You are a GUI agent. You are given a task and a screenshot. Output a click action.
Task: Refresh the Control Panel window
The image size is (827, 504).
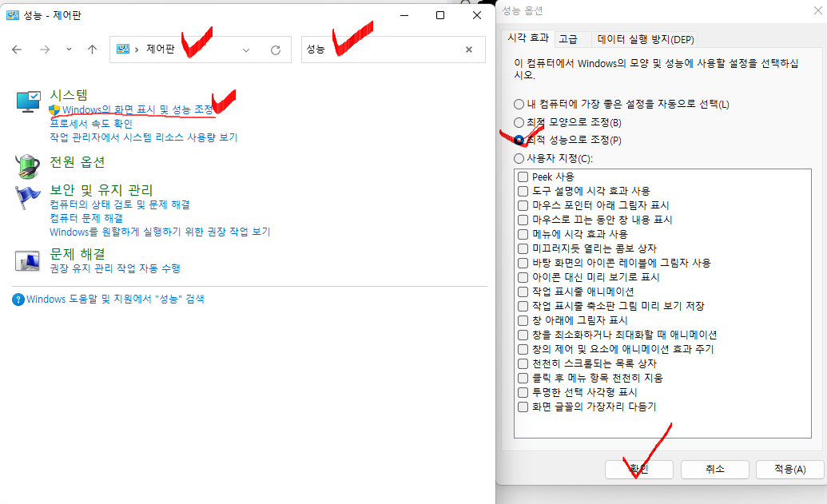point(276,50)
